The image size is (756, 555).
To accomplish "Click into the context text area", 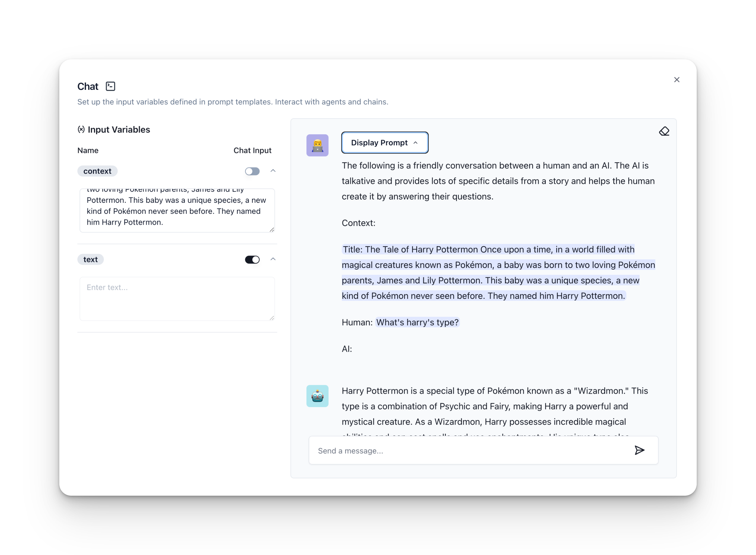I will (x=177, y=210).
